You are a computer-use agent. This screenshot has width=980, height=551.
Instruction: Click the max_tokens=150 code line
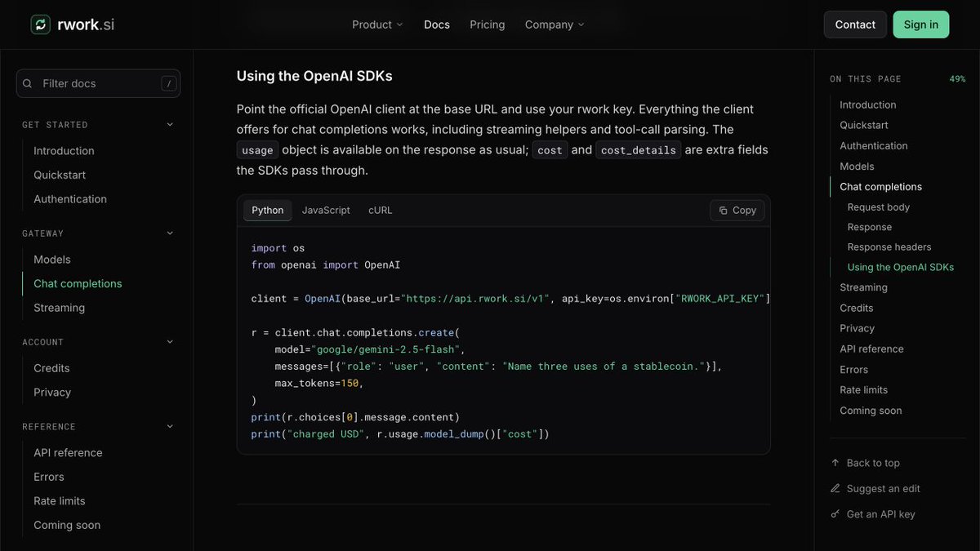click(319, 383)
